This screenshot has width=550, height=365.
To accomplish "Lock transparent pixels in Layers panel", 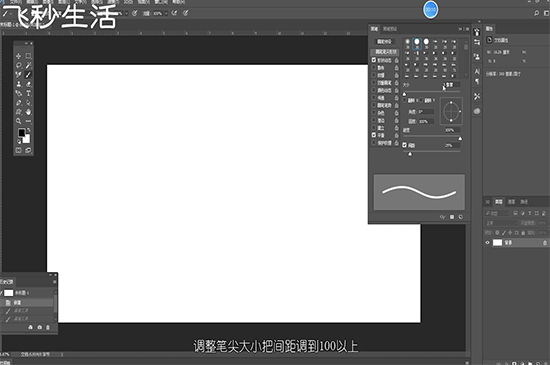I will (497, 232).
